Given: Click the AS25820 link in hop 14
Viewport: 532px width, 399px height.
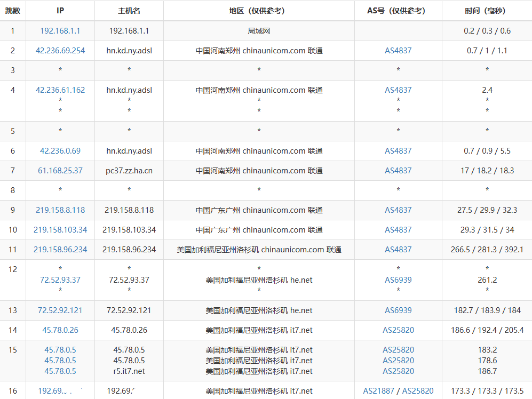Looking at the screenshot, I should coord(398,330).
